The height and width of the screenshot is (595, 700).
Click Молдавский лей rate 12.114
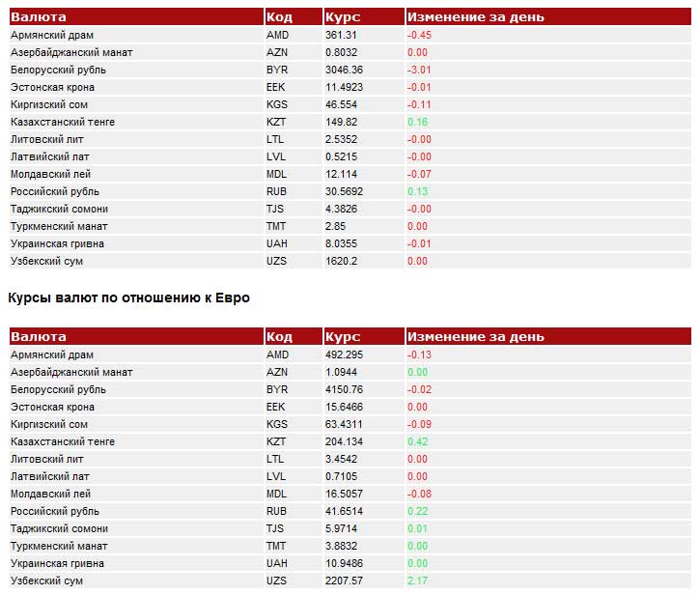(341, 174)
